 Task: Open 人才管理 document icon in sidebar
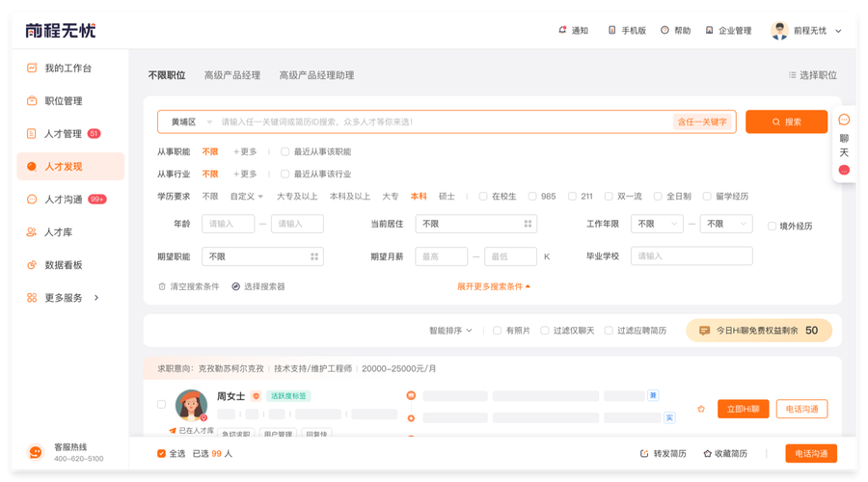[32, 133]
